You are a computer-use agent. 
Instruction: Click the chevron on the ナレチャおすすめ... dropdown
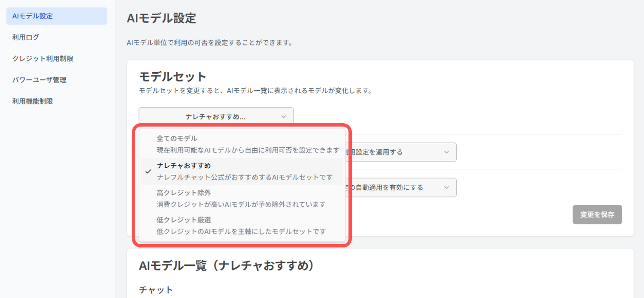click(284, 116)
